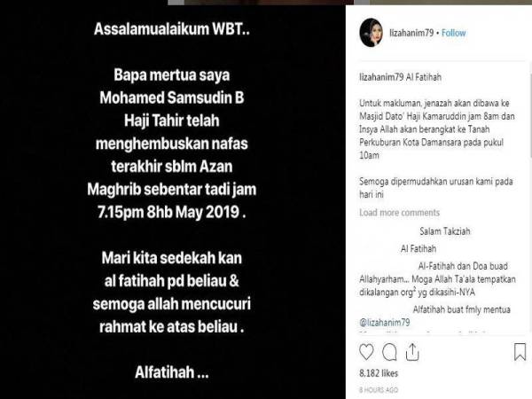
Task: Follow the lizahanim79 account
Action: (x=454, y=33)
